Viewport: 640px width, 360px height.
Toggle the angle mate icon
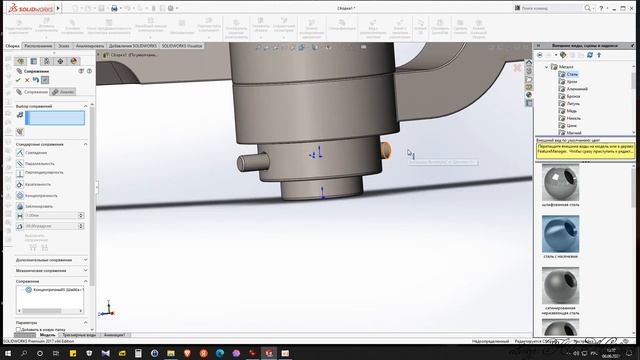(x=20, y=226)
